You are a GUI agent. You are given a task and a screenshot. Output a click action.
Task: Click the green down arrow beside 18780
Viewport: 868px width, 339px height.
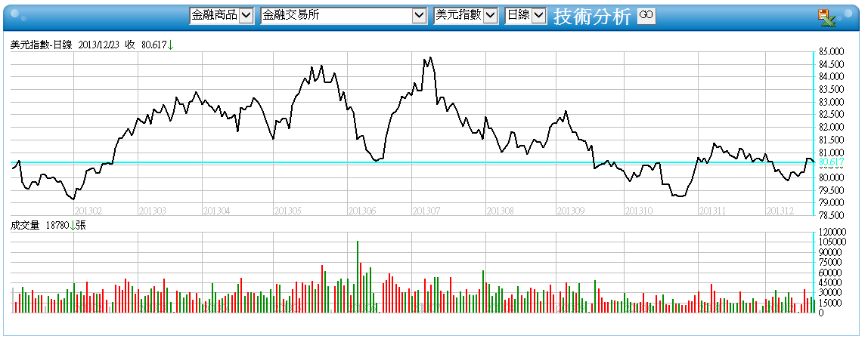click(x=73, y=224)
